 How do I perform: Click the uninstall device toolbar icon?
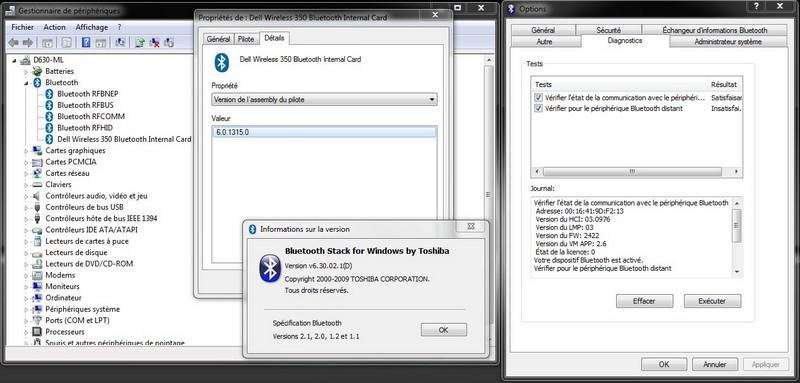[169, 42]
